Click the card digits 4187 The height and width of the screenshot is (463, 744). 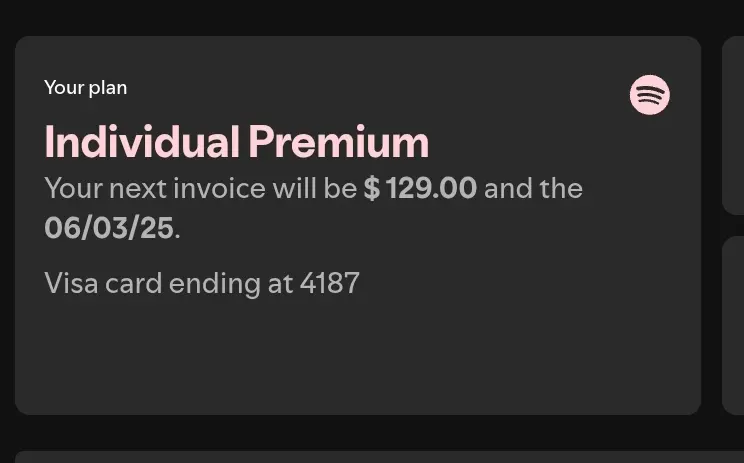point(330,283)
